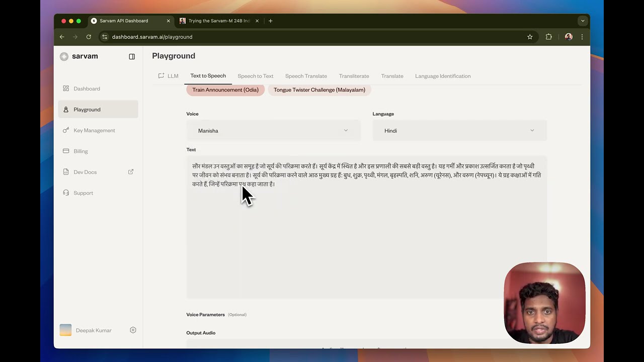Open Key Management key icon
The image size is (644, 362).
pyautogui.click(x=66, y=130)
